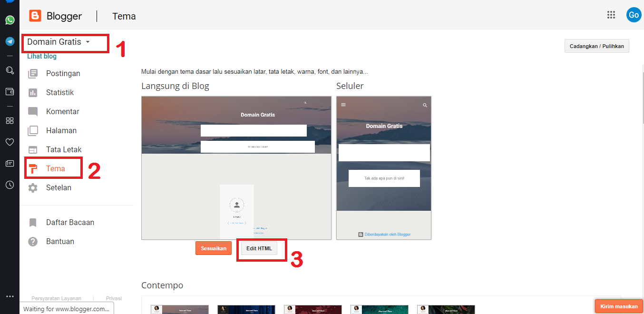Click the Blogger logo icon
This screenshot has height=314, width=644.
click(35, 16)
